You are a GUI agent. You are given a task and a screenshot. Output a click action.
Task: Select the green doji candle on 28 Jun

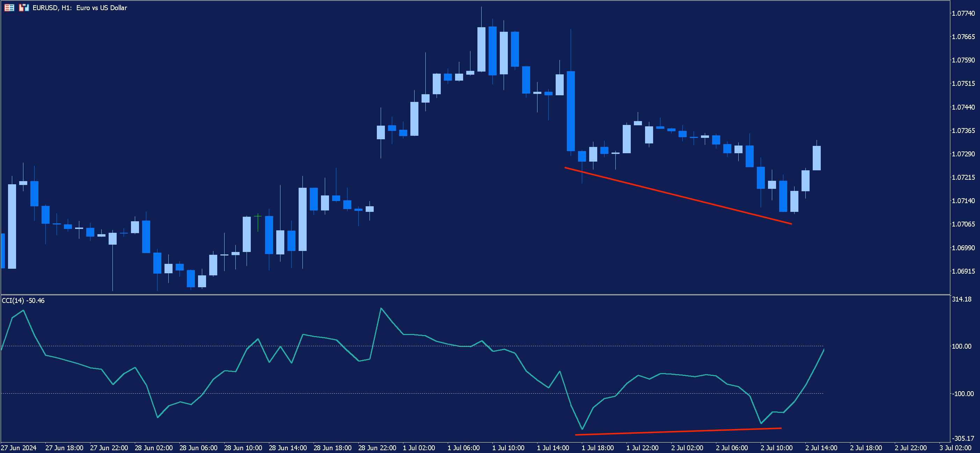click(x=257, y=222)
